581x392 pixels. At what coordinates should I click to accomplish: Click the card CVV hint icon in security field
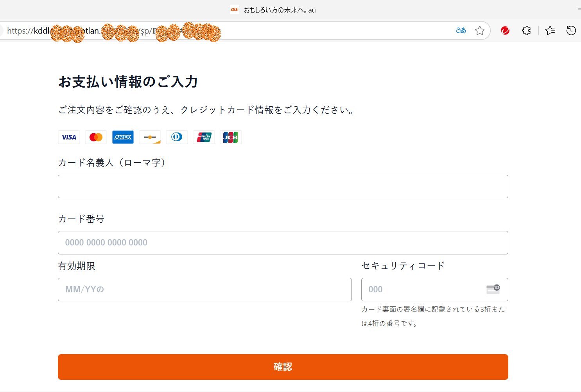tap(493, 289)
